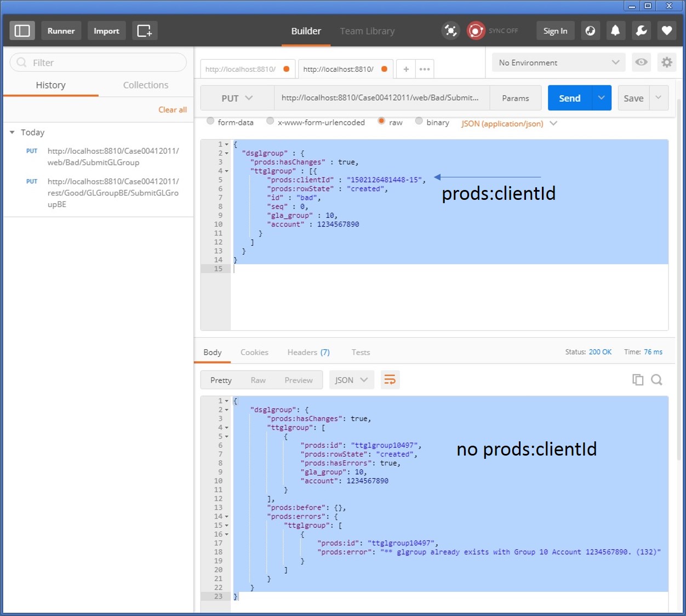Click the sync status icon

pos(476,31)
